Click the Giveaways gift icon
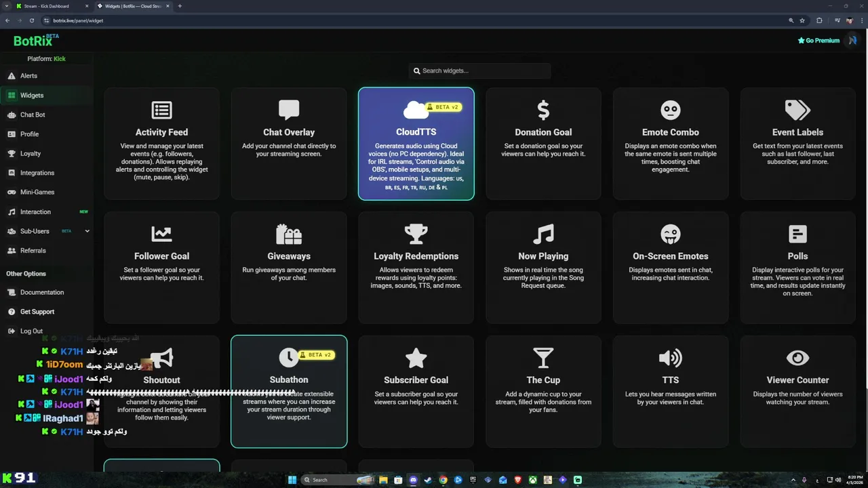Viewport: 868px width, 488px height. (289, 234)
